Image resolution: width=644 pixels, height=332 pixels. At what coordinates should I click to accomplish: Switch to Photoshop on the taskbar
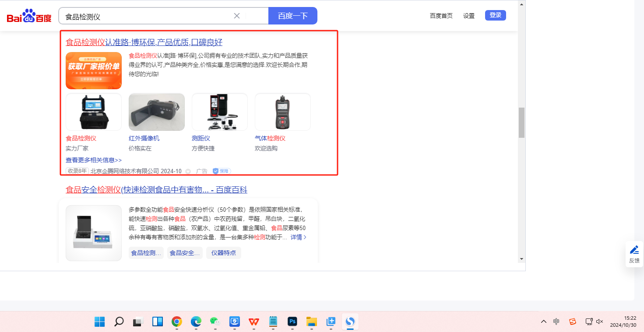coord(292,322)
